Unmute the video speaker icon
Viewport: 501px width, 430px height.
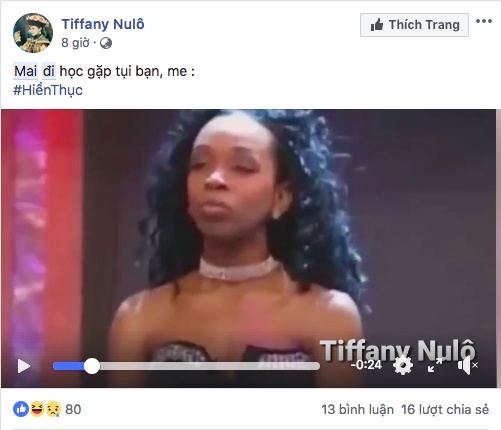(467, 365)
